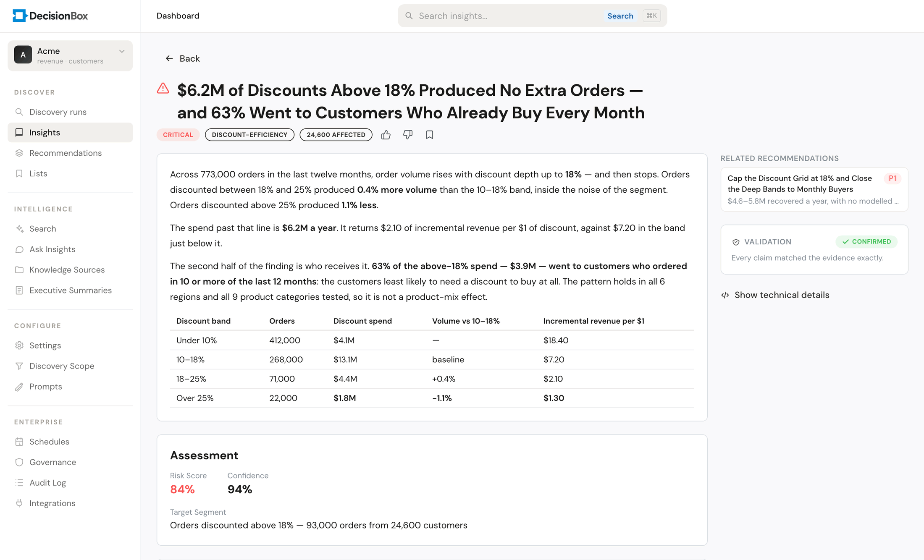Click the Settings gear icon
This screenshot has width=924, height=560.
(19, 345)
